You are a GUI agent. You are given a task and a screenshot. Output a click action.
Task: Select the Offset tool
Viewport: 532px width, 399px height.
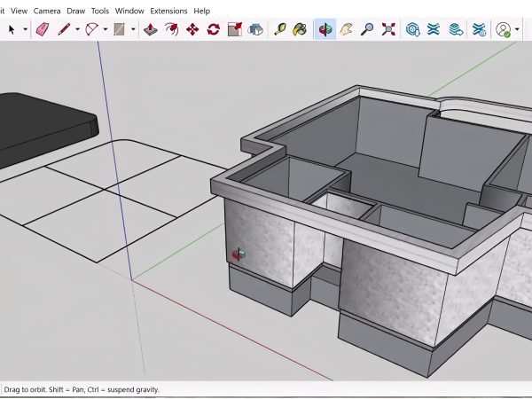[172, 29]
